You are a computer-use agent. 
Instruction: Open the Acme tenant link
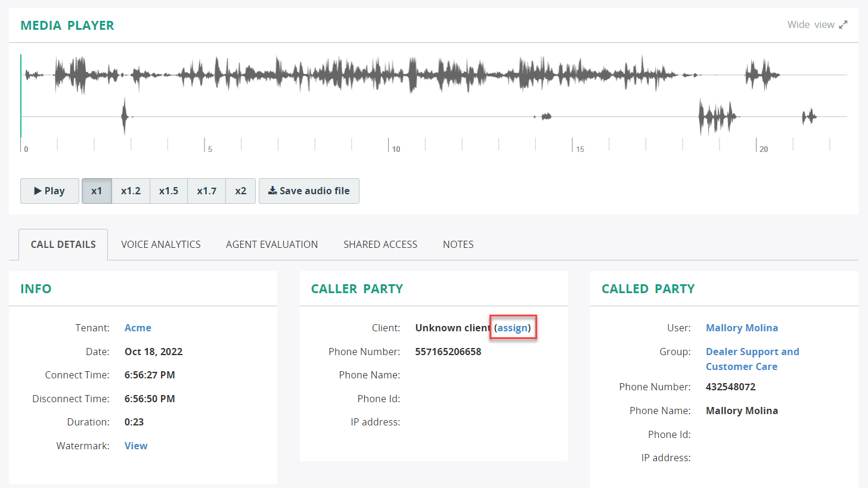(138, 328)
